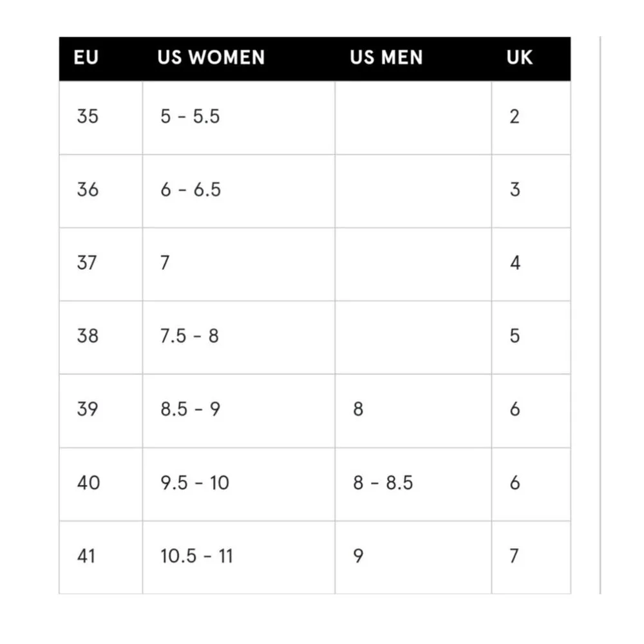Select the US Men 8 - 8.5 cell

click(383, 483)
